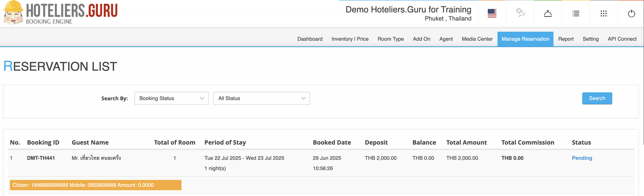
Task: Open the service bell notifications icon
Action: (x=547, y=13)
